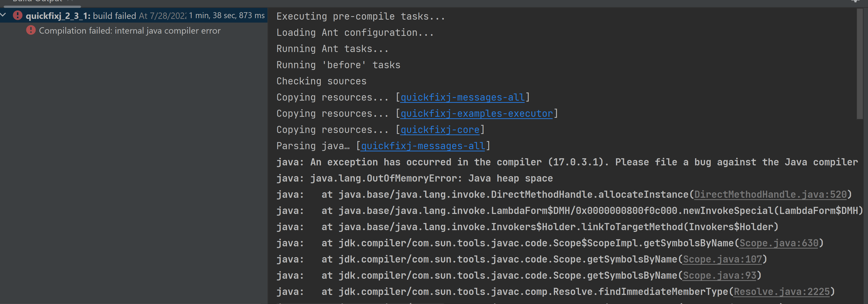868x304 pixels.
Task: Click the red error icon beside quickfixj_2_3_1
Action: point(17,15)
